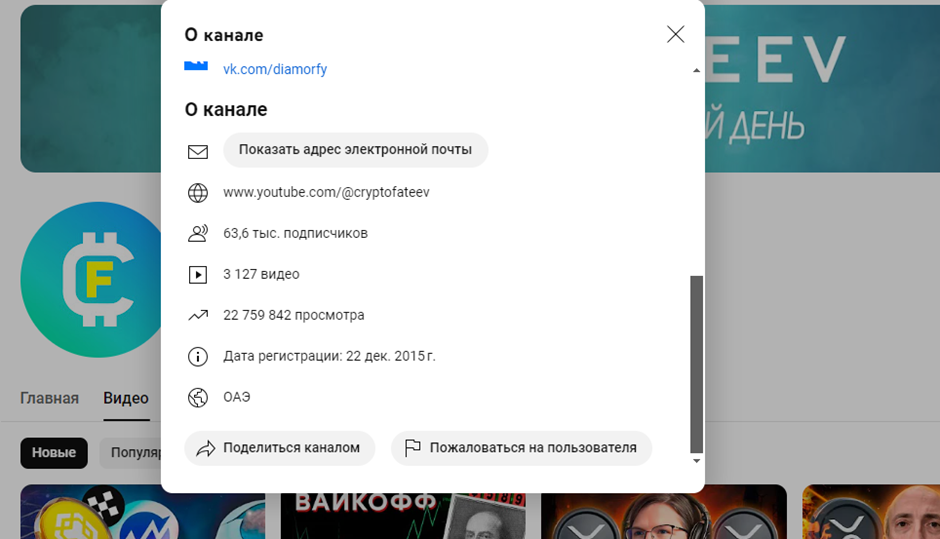940x539 pixels.
Task: Click the subscribers count icon
Action: click(198, 233)
